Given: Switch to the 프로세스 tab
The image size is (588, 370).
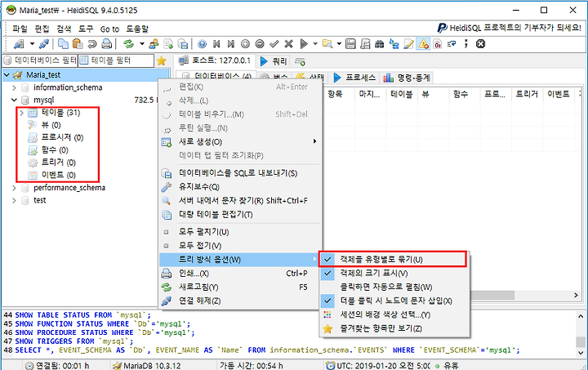Looking at the screenshot, I should coord(354,78).
